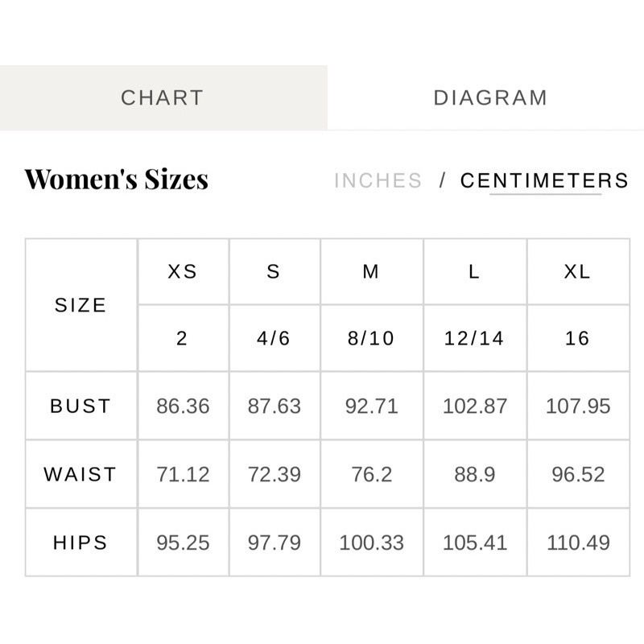The image size is (644, 644).
Task: Click the XL size column header
Action: point(577,272)
